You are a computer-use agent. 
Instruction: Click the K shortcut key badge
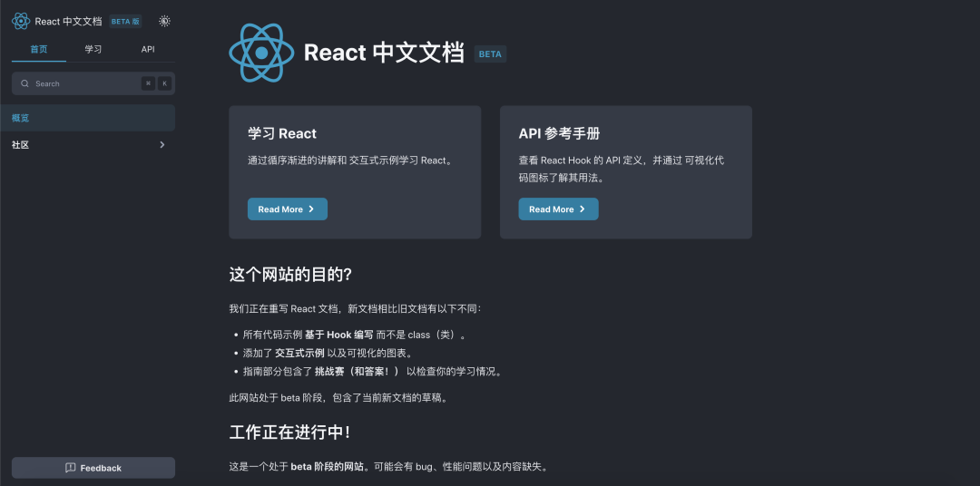coord(164,83)
